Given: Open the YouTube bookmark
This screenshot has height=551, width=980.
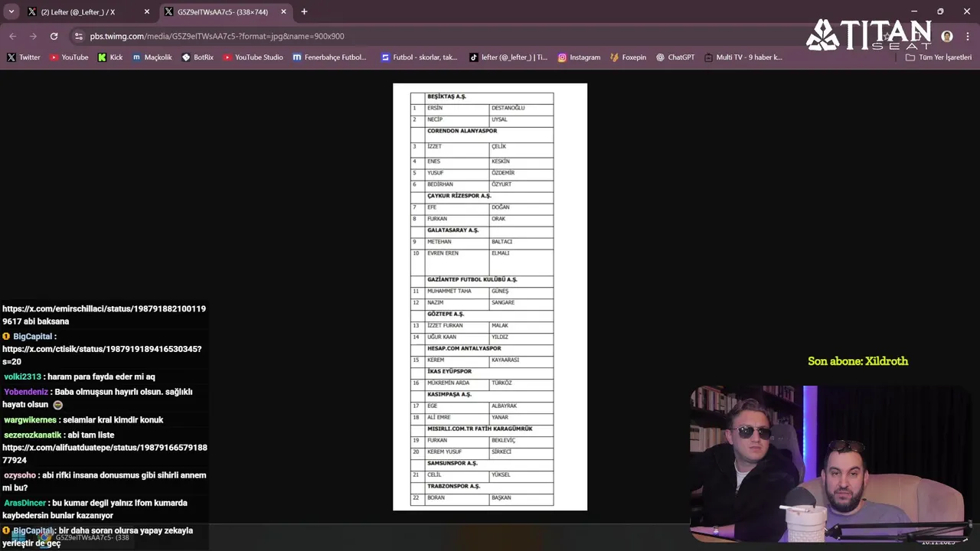Looking at the screenshot, I should tap(69, 57).
